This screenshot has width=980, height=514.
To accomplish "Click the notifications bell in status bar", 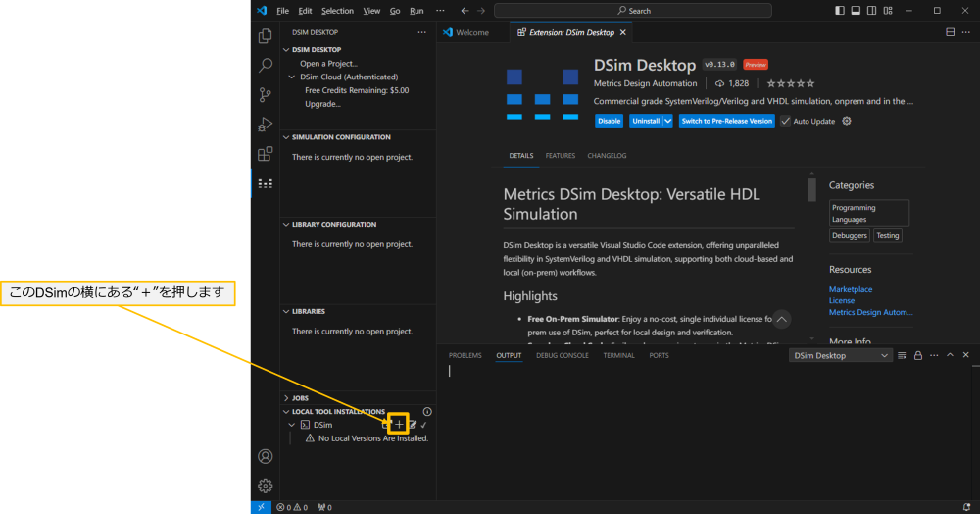I will 967,507.
